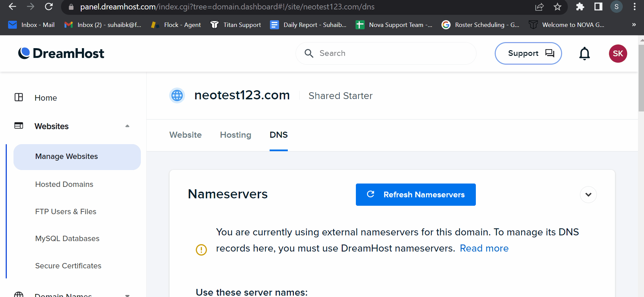Click the Websites sidebar icon
The height and width of the screenshot is (297, 644).
click(x=19, y=126)
